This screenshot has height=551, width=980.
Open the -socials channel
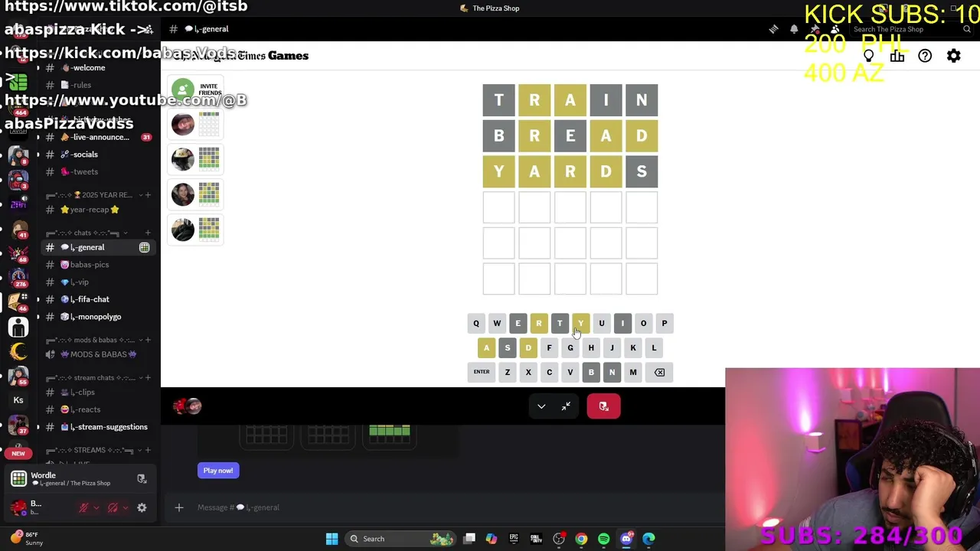pyautogui.click(x=98, y=155)
